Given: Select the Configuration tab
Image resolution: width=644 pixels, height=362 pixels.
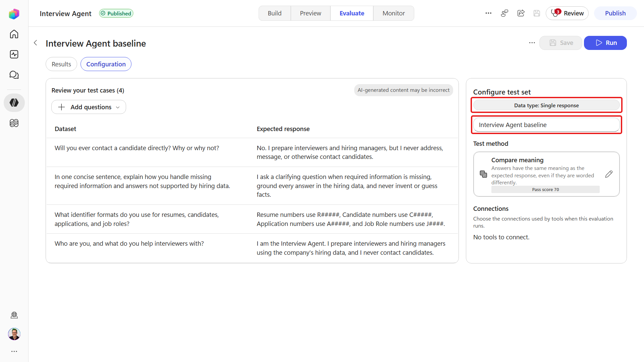Looking at the screenshot, I should 106,64.
